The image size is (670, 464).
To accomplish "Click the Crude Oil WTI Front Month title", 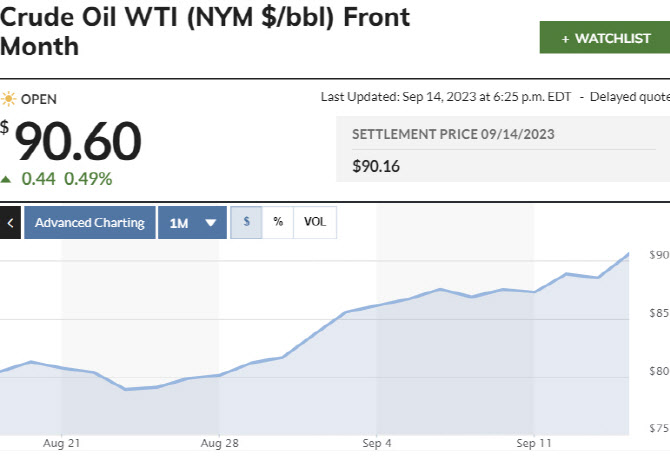I will point(205,32).
